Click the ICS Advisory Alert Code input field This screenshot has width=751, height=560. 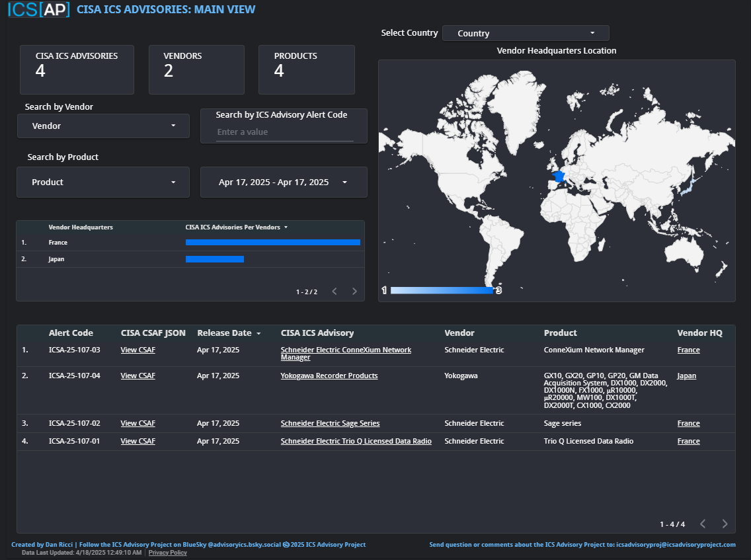(x=284, y=132)
